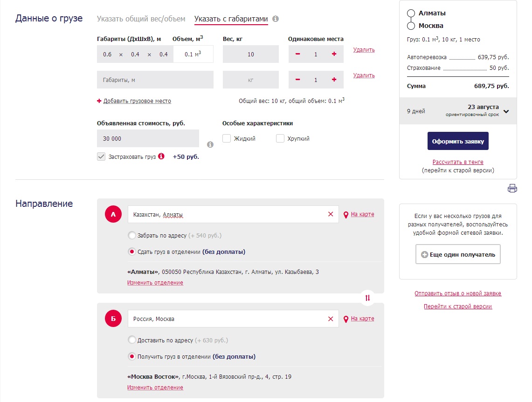Toggle the Застраховать груз checkbox
The width and height of the screenshot is (532, 402).
tap(101, 157)
